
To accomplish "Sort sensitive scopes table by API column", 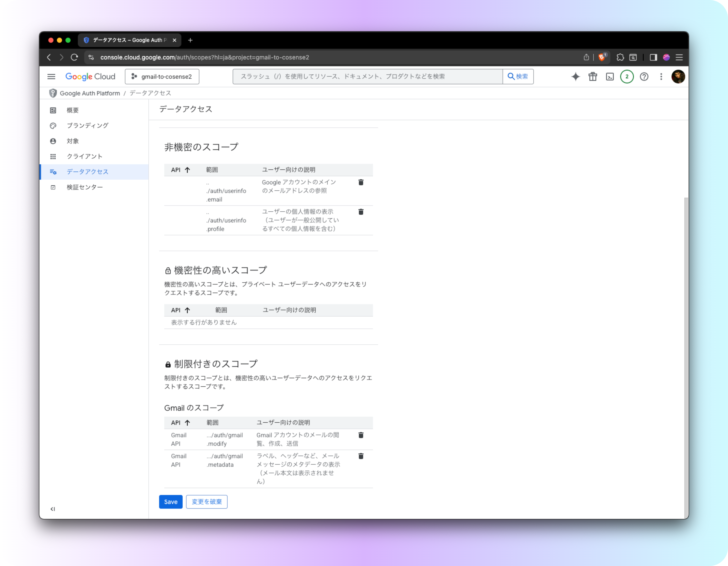I will point(180,310).
